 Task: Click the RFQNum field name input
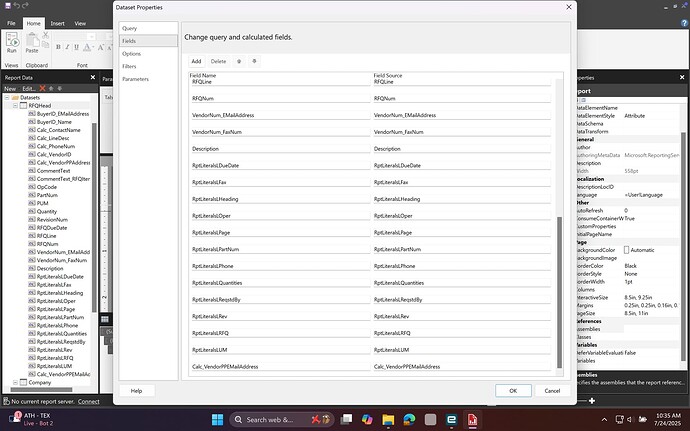pyautogui.click(x=280, y=99)
